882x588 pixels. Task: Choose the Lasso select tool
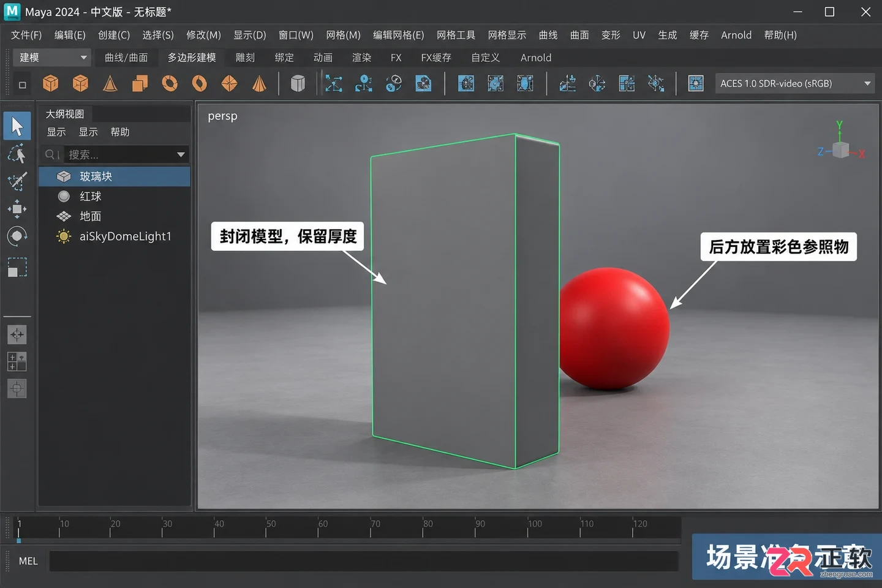click(x=17, y=154)
